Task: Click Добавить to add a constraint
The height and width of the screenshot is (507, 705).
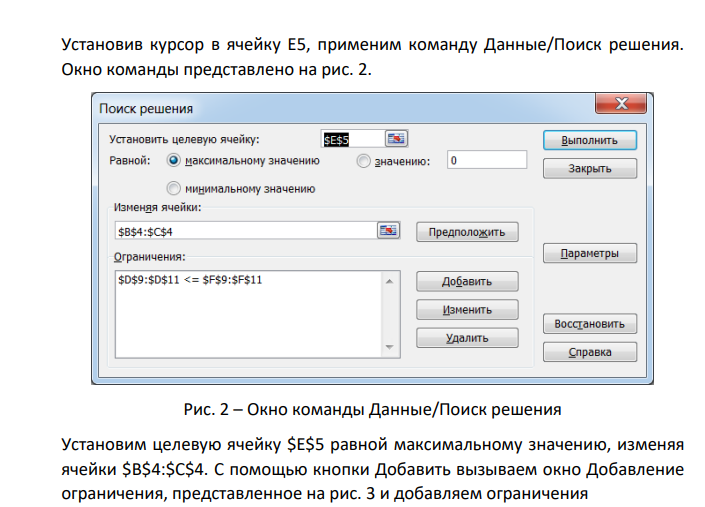Action: (x=467, y=281)
